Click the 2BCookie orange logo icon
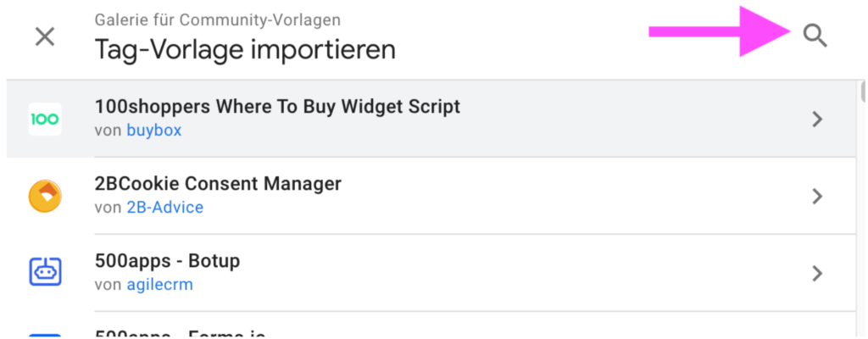The height and width of the screenshot is (339, 868). click(44, 196)
